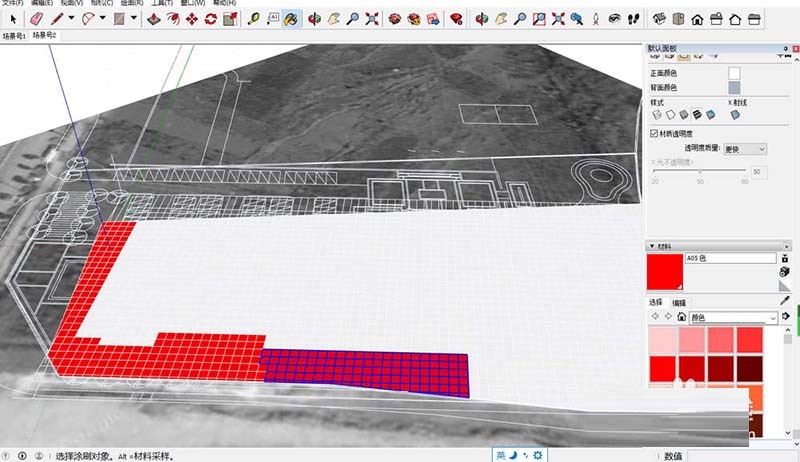Image resolution: width=800 pixels, height=462 pixels.
Task: Switch to Front view house icon
Action: coord(697,19)
